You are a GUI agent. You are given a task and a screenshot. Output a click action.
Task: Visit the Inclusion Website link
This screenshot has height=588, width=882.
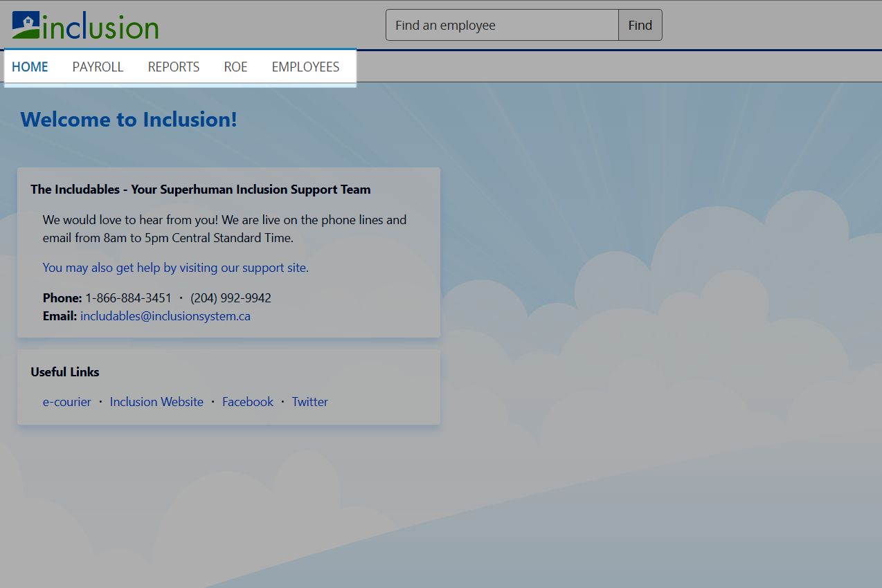click(156, 402)
